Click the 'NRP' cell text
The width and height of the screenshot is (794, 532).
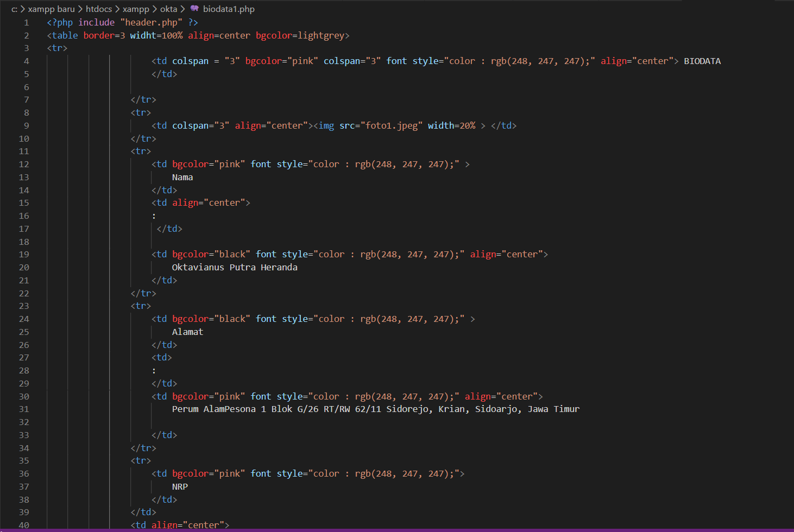click(x=180, y=486)
